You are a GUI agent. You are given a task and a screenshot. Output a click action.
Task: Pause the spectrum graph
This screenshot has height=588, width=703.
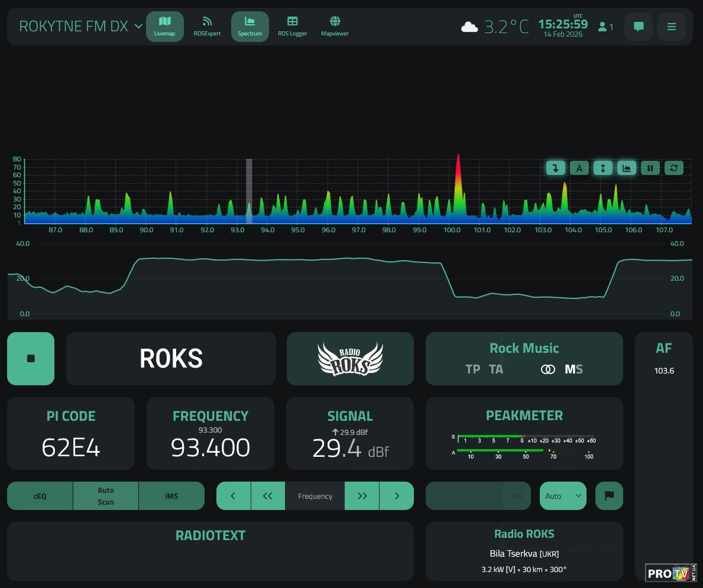[650, 168]
